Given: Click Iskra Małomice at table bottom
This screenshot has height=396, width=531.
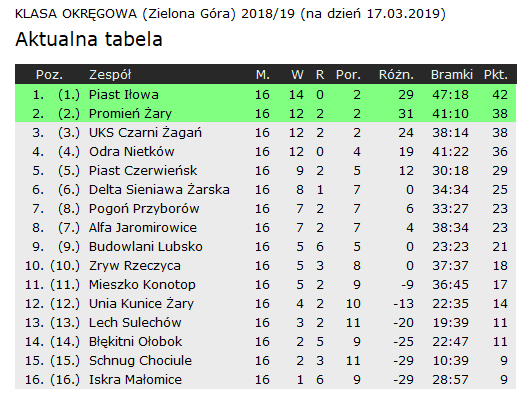Looking at the screenshot, I should click(135, 379).
